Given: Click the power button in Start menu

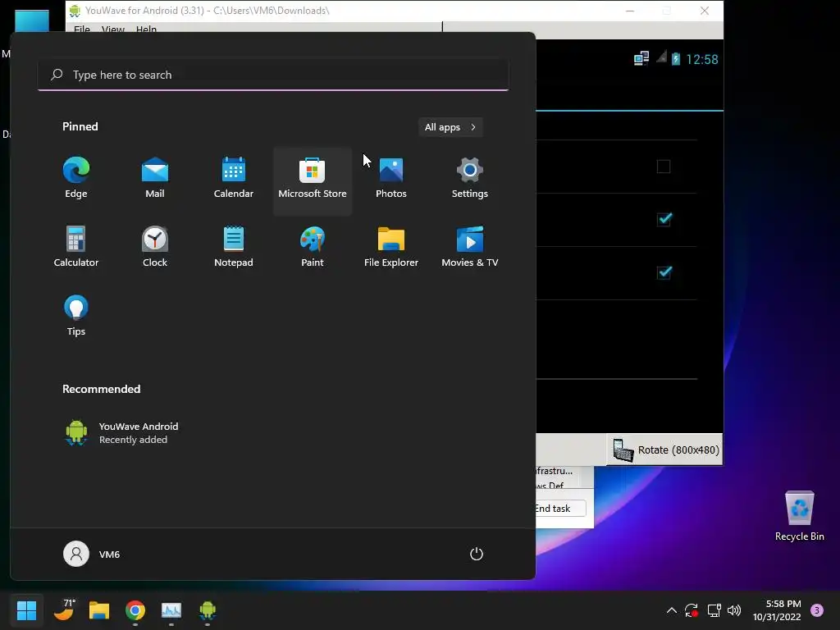Looking at the screenshot, I should click(x=477, y=554).
